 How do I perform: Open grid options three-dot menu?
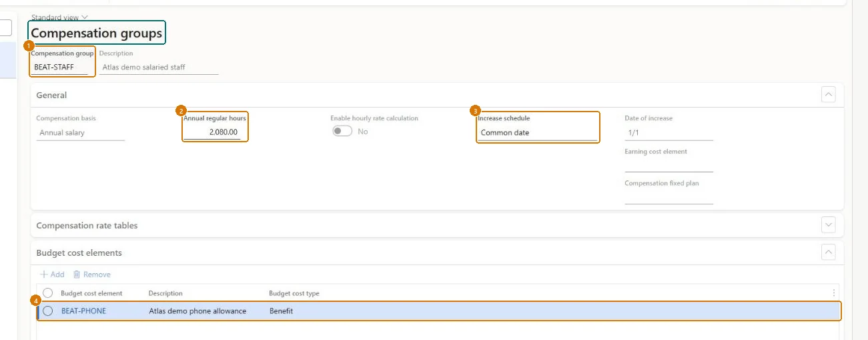click(833, 293)
